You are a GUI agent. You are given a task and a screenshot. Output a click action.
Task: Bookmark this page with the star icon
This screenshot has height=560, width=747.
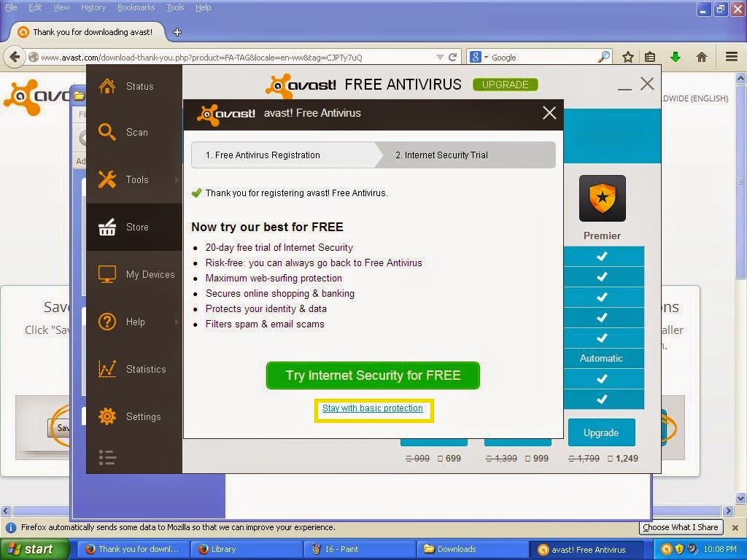628,57
